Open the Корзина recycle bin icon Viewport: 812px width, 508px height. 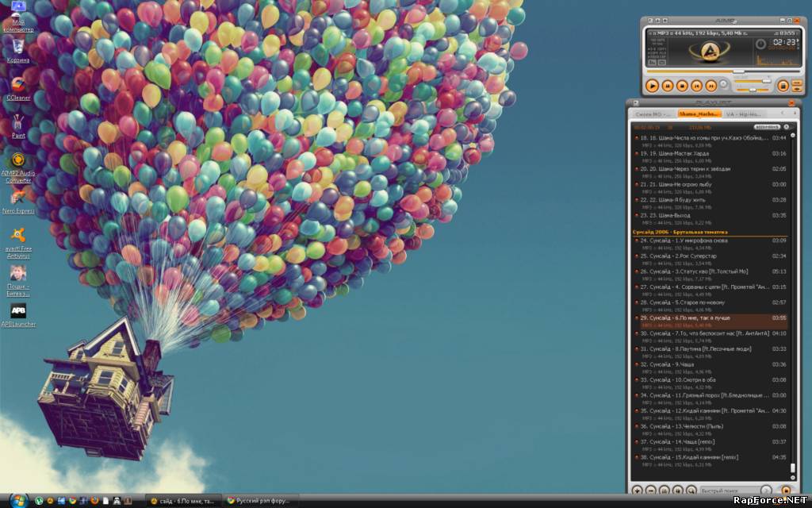[x=18, y=51]
